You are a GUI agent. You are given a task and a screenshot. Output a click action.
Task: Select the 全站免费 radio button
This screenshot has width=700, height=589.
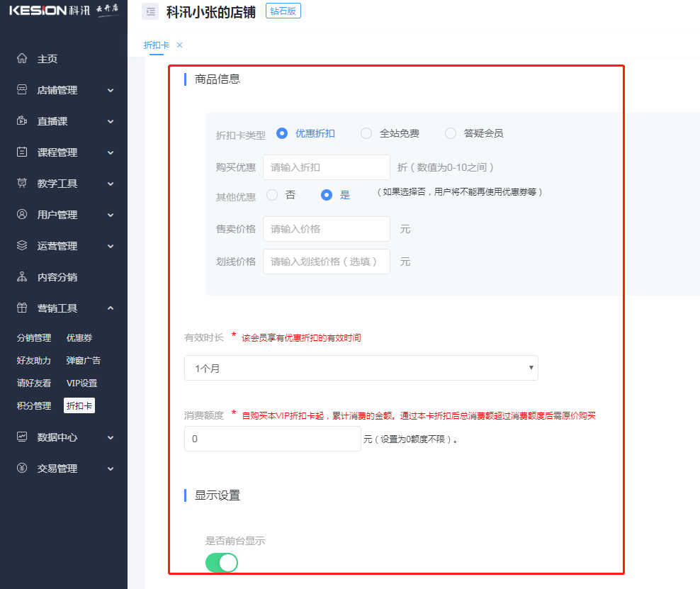coord(366,133)
